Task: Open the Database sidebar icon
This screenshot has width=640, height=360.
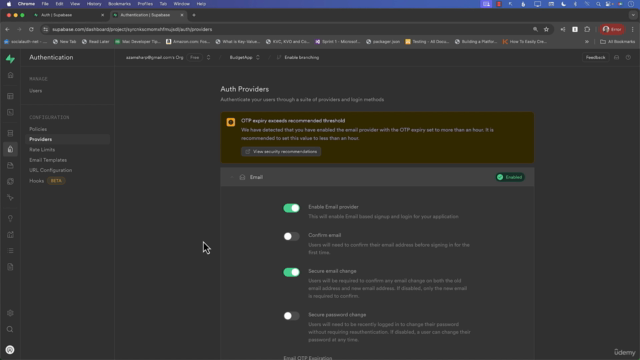Action: pos(11,133)
